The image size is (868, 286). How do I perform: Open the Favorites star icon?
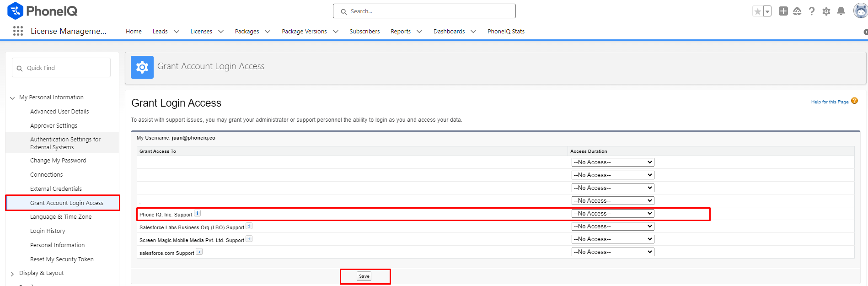758,11
